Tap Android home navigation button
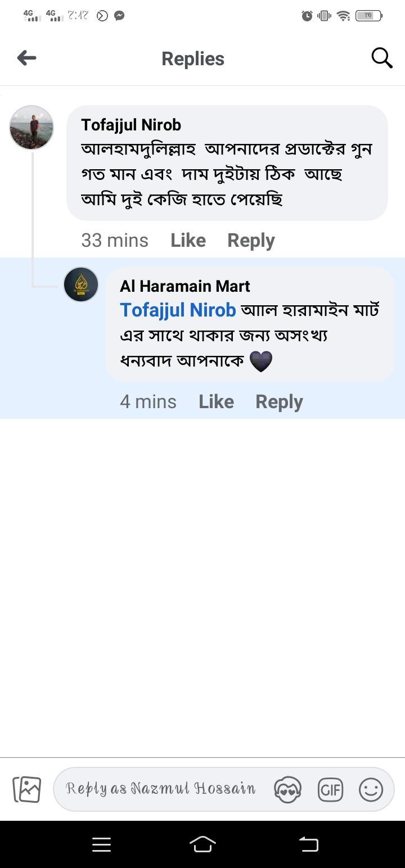 [202, 844]
